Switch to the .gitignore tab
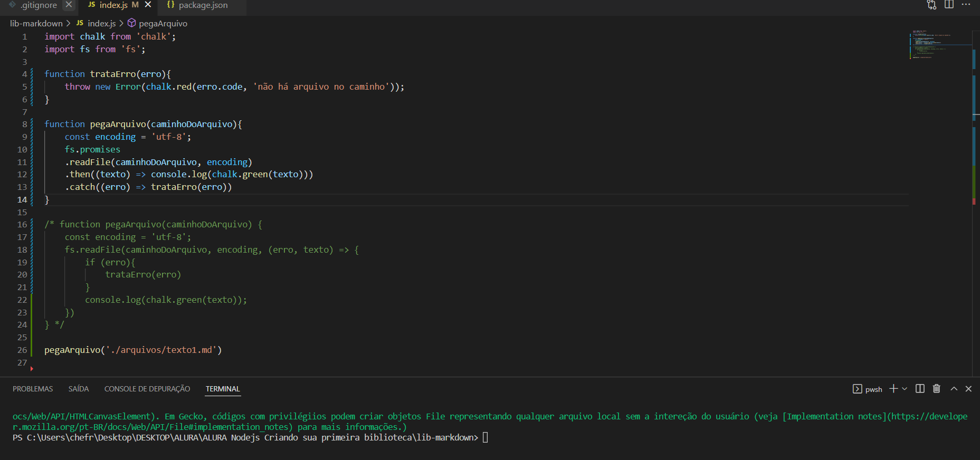Viewport: 980px width, 460px height. click(x=39, y=5)
